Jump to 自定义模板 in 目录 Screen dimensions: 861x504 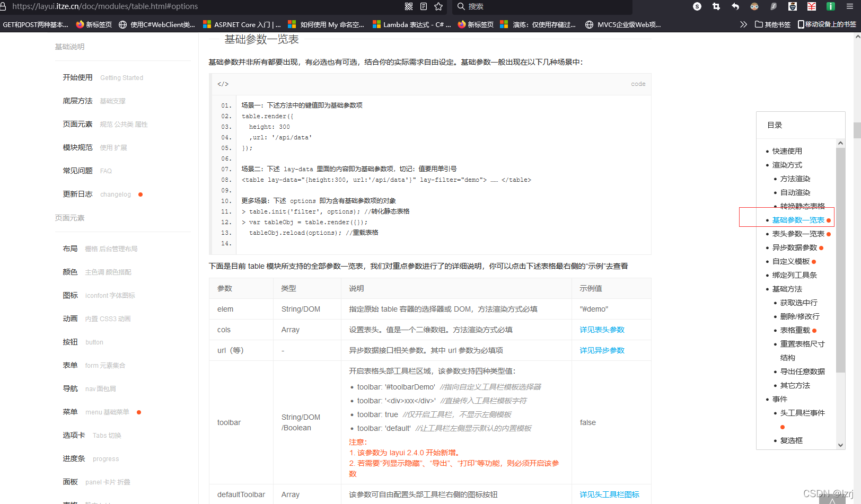tap(790, 261)
